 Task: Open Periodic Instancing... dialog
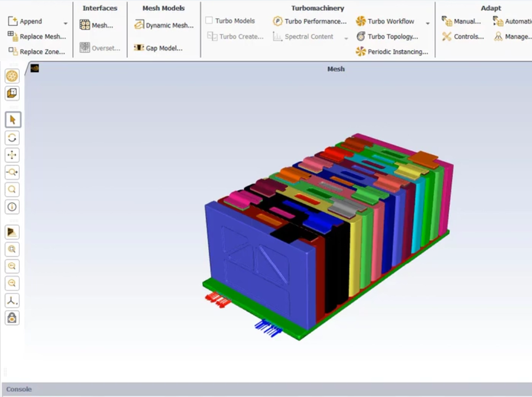tap(392, 52)
